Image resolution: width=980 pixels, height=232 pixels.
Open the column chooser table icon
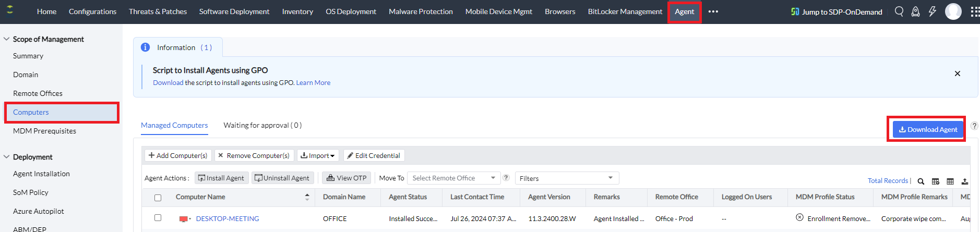click(936, 181)
